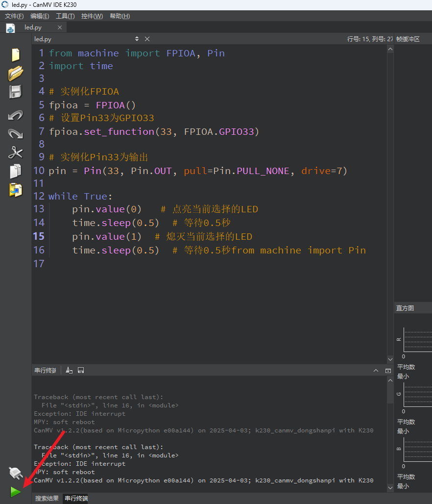The height and width of the screenshot is (504, 432).
Task: Clear the serial terminal output icon
Action: 69,370
